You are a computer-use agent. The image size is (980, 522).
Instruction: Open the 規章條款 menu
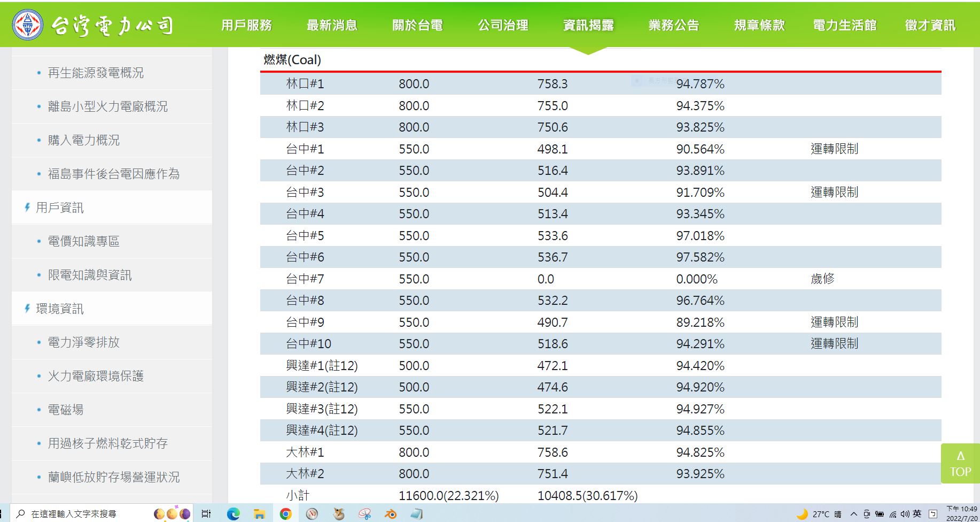(759, 25)
